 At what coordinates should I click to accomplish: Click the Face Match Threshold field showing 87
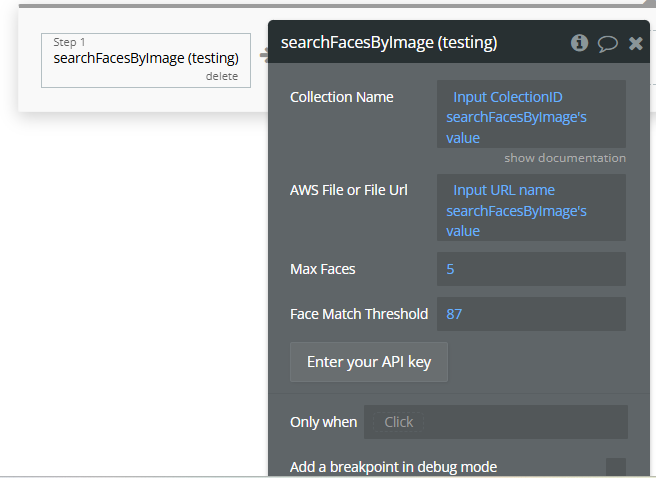point(531,314)
